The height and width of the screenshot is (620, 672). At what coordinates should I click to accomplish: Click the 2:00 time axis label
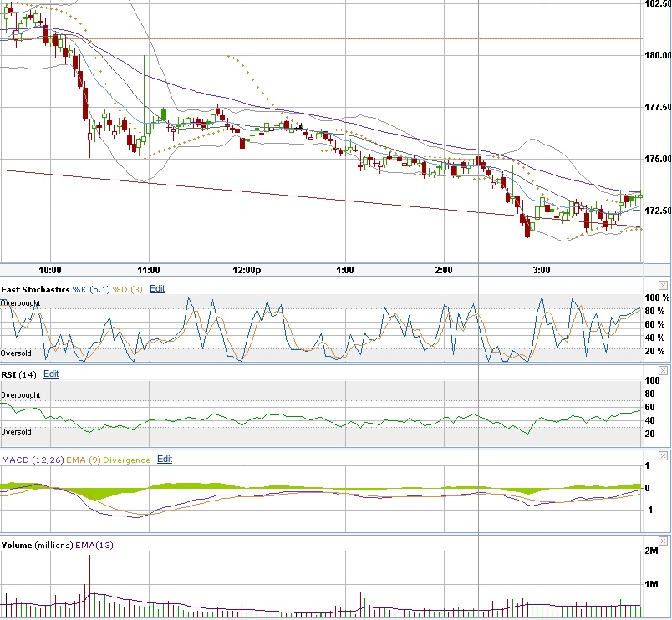[444, 270]
